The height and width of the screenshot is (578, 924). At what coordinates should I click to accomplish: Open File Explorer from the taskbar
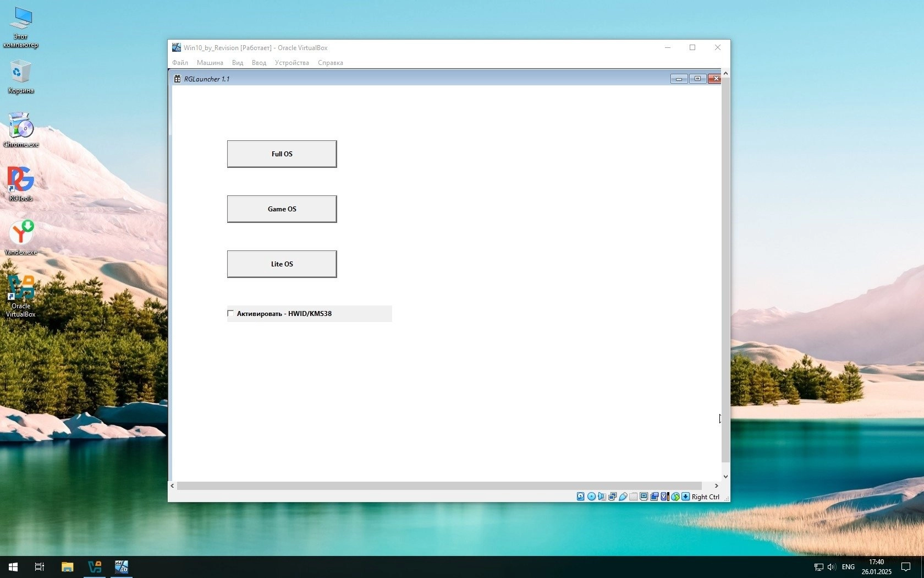tap(67, 567)
